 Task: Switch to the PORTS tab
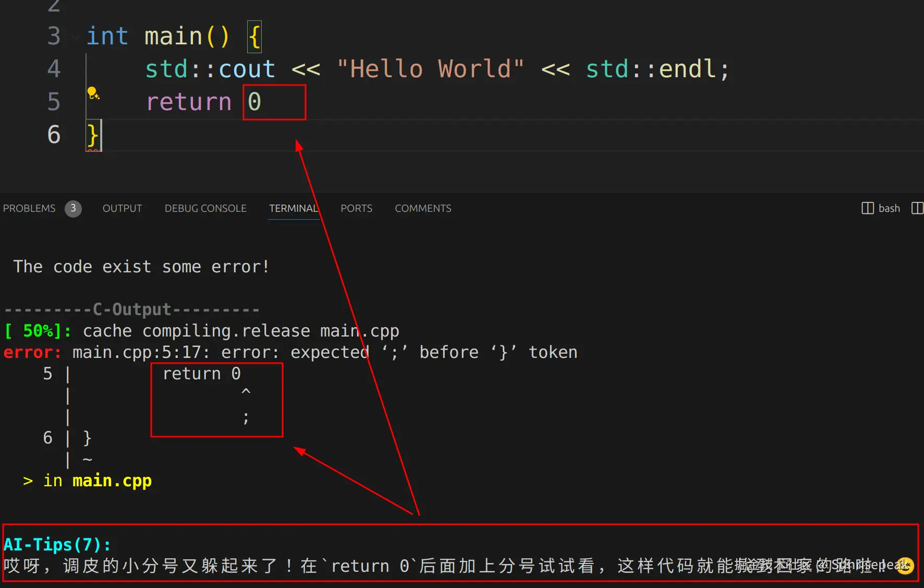(357, 208)
